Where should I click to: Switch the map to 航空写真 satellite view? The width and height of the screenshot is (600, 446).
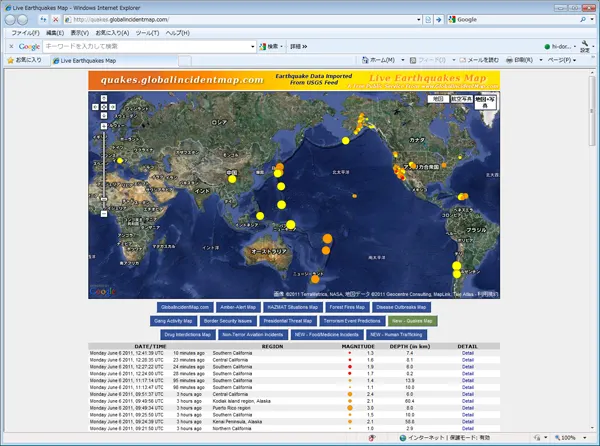click(x=461, y=99)
